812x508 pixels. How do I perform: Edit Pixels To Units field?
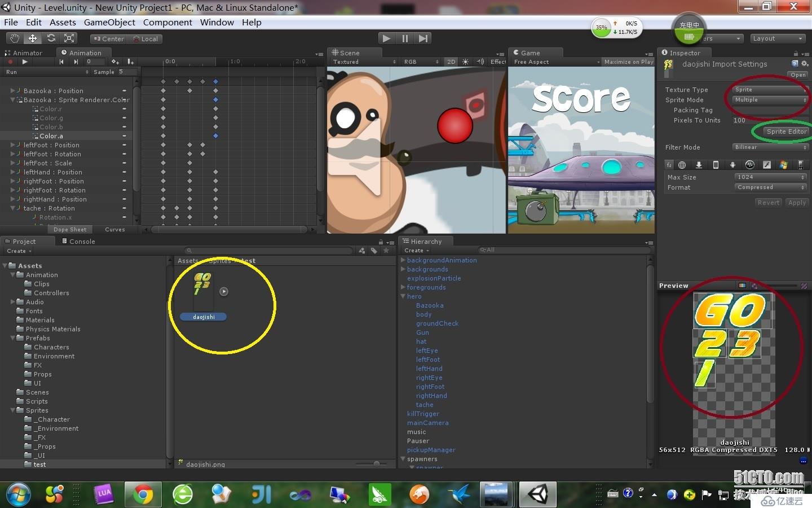pos(770,120)
